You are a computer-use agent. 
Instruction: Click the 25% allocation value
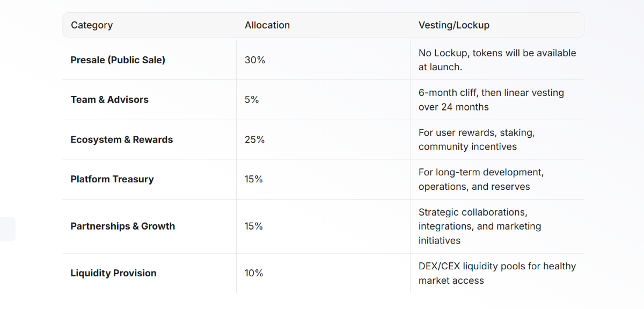tap(255, 139)
